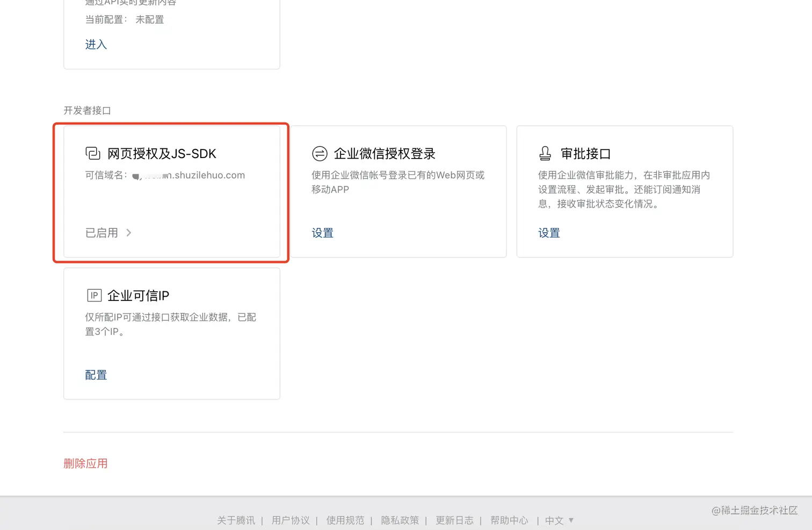Open 更新日志 footer link

pos(455,520)
